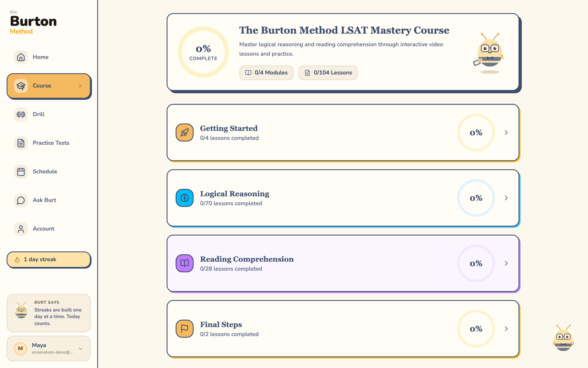Click '0/70 lessons completed' text
Viewport: 588px width, 368px height.
point(231,204)
